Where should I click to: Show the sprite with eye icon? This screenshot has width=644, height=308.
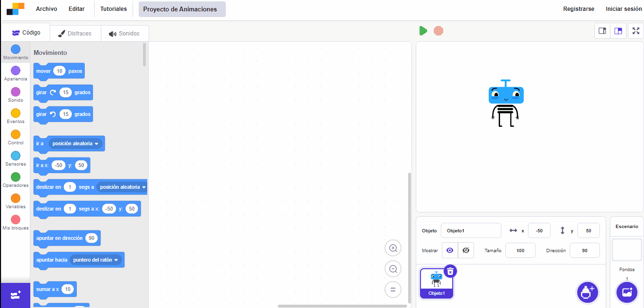(x=450, y=250)
